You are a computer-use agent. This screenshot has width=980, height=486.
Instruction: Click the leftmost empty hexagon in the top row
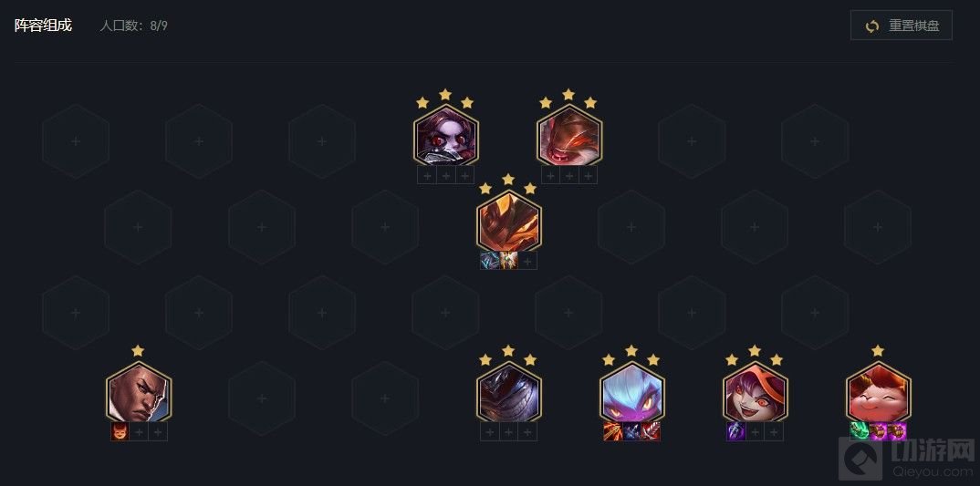point(76,142)
